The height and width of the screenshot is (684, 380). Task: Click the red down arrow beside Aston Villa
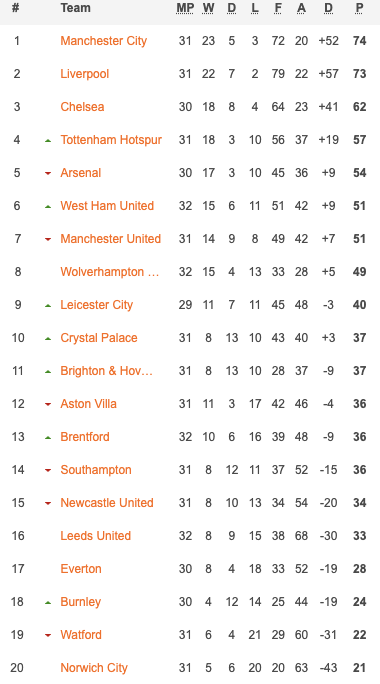coord(48,404)
